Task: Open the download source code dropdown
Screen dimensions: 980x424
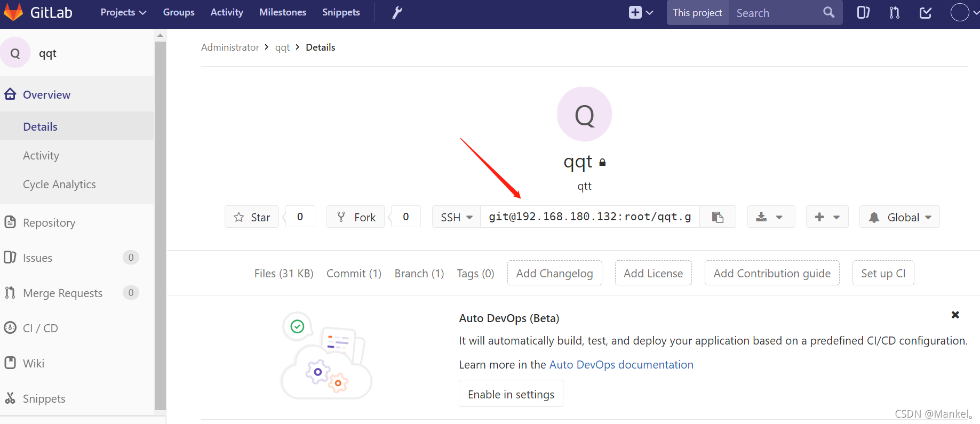Action: pos(771,217)
